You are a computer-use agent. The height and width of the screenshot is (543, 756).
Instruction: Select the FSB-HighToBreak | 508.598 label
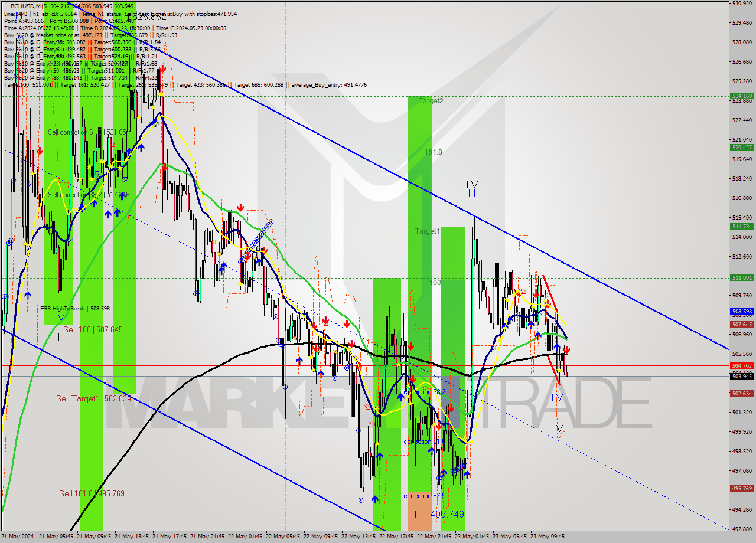point(75,309)
